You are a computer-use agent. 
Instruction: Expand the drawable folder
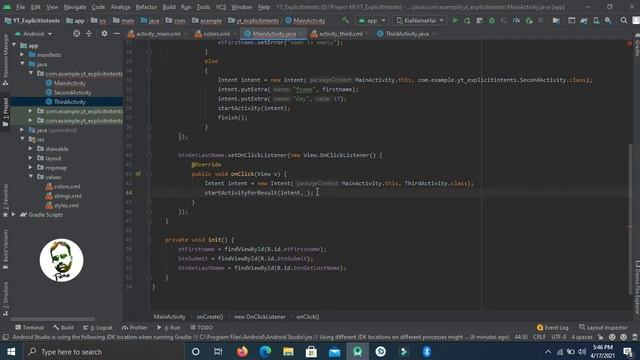pyautogui.click(x=31, y=149)
